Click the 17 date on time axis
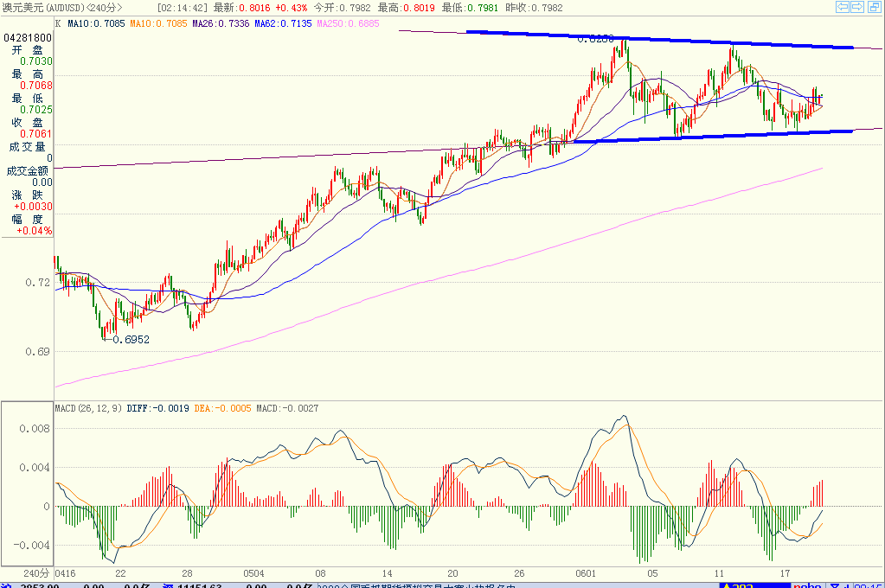 pos(786,573)
